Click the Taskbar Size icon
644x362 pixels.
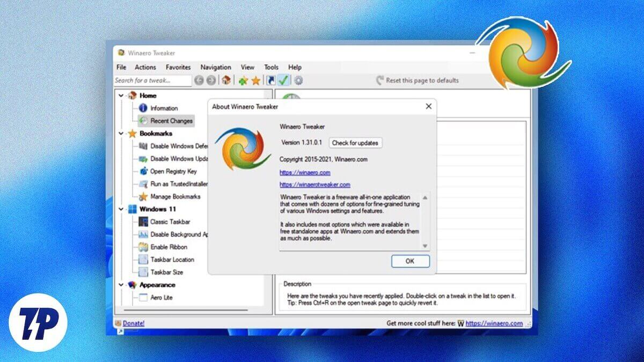coord(143,272)
